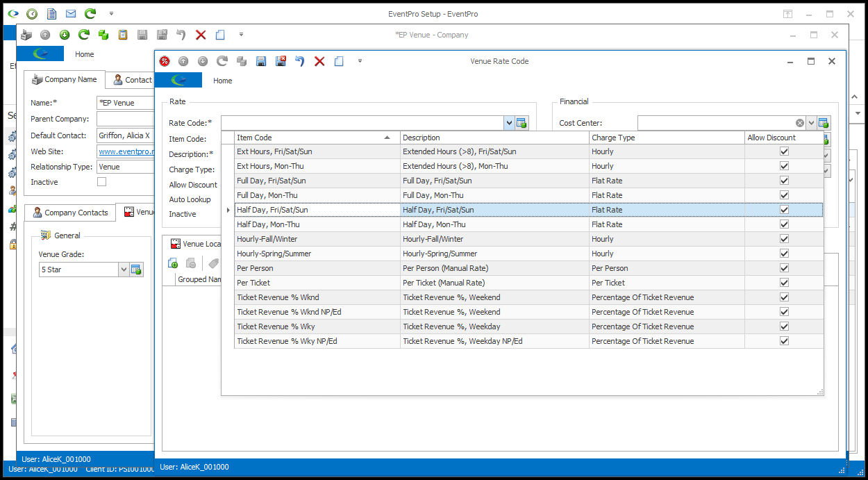Toggle Allow Discount for Half Day, Mon-Thu
This screenshot has height=480, width=868.
tap(784, 224)
